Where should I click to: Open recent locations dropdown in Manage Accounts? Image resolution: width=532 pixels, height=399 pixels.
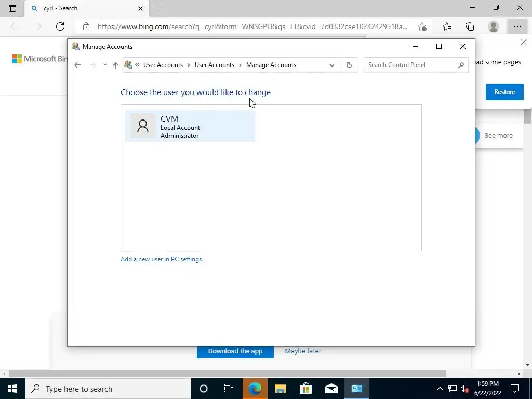[105, 65]
